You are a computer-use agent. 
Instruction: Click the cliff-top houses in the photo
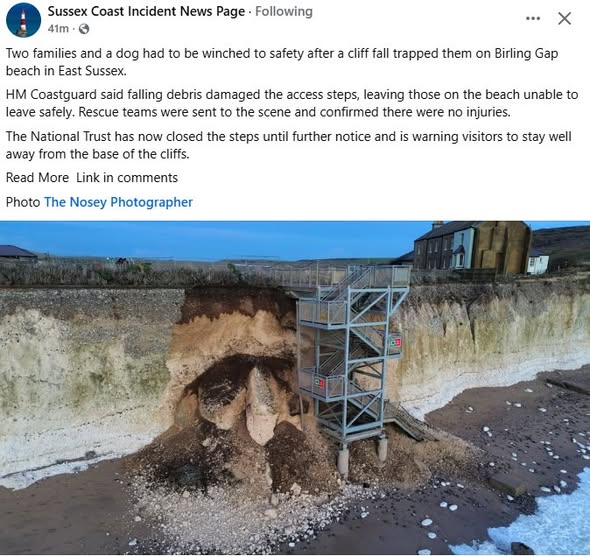click(x=481, y=248)
